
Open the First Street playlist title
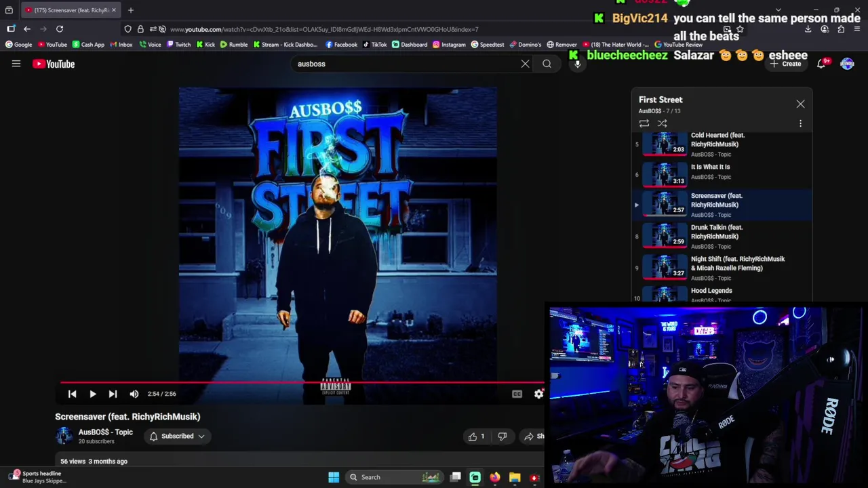point(660,100)
